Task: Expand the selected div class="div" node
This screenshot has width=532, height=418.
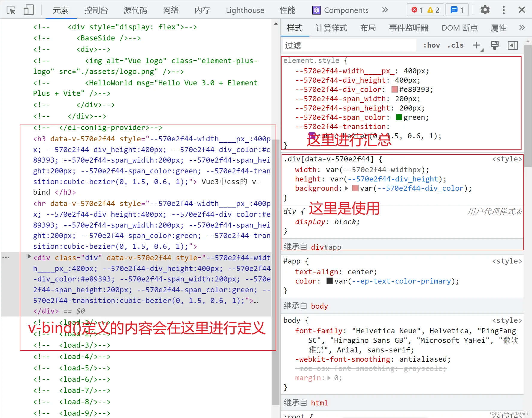Action: [29, 257]
